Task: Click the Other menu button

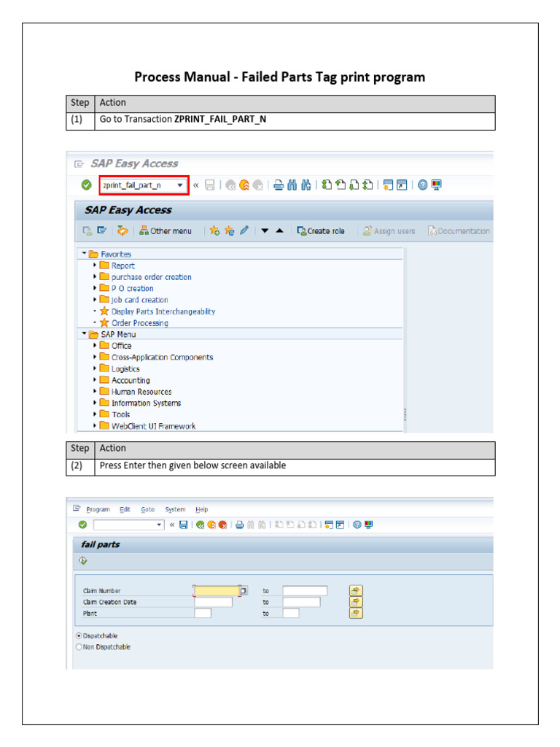Action: click(x=166, y=231)
